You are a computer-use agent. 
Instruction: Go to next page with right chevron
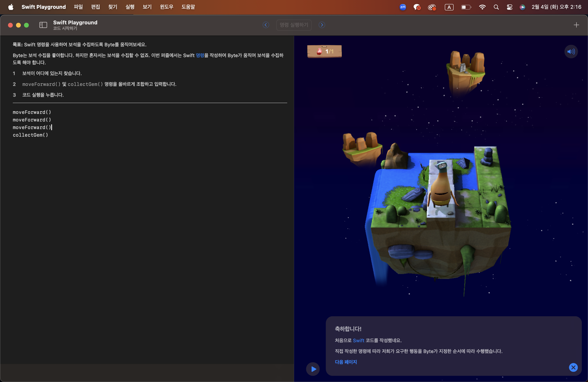(x=322, y=25)
